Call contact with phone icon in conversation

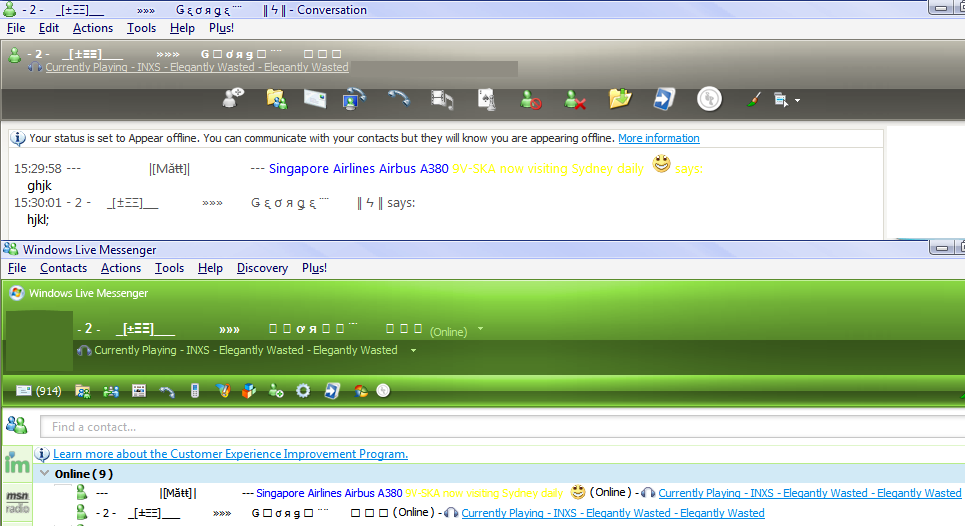click(x=398, y=98)
